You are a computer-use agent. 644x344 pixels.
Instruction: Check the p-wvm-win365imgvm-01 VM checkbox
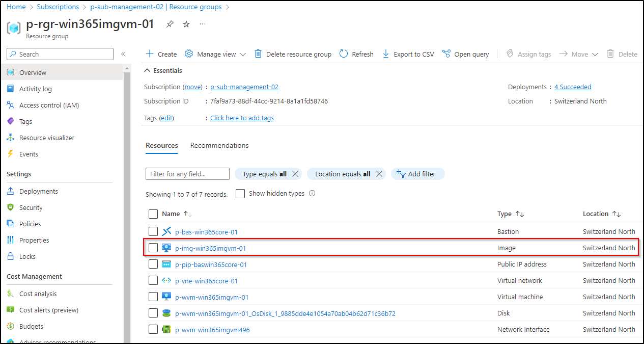click(153, 297)
